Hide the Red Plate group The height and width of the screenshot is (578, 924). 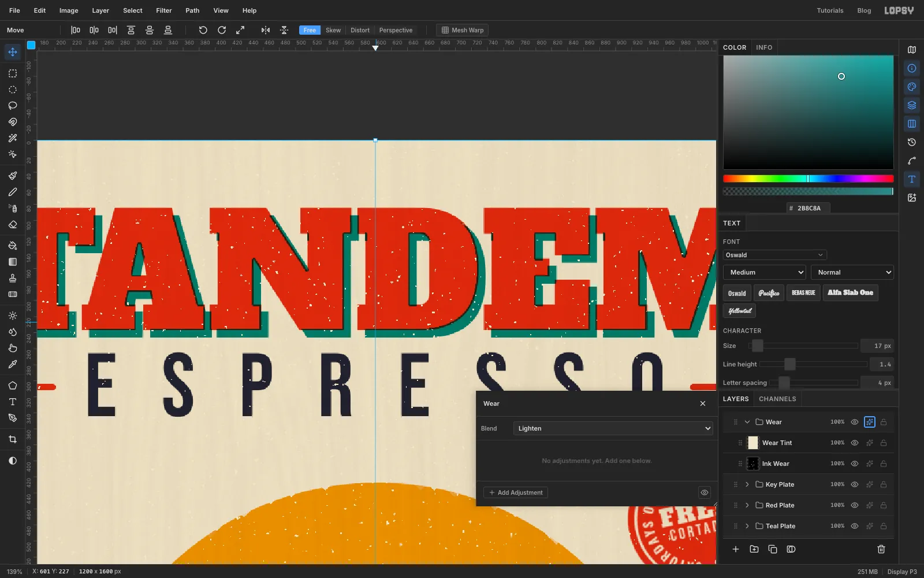pyautogui.click(x=855, y=505)
